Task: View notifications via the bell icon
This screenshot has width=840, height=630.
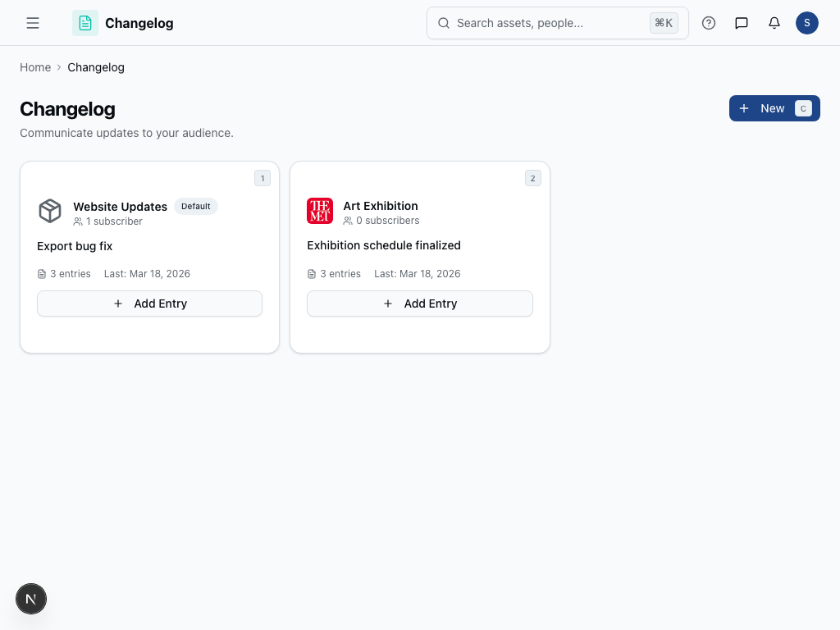Action: pos(774,23)
